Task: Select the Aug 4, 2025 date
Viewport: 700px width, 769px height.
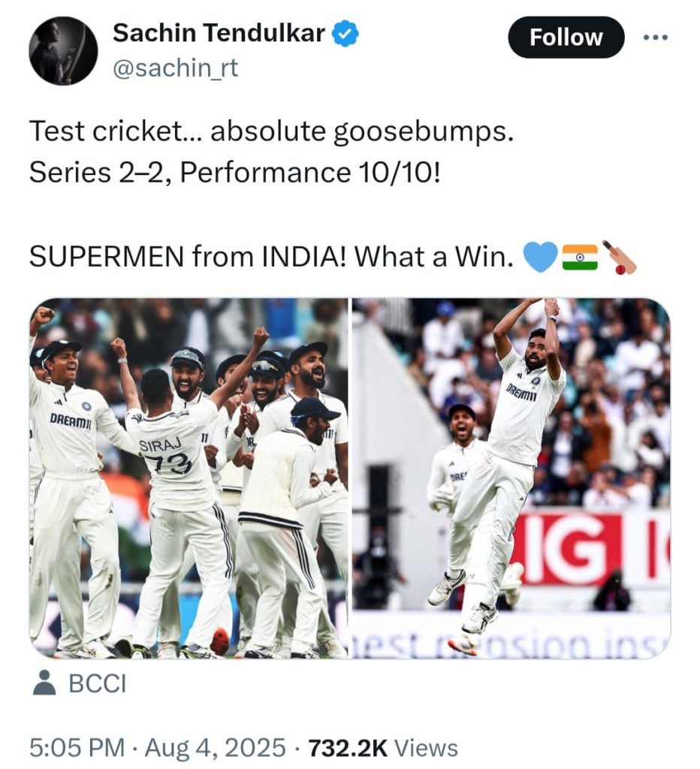Action: pyautogui.click(x=215, y=747)
